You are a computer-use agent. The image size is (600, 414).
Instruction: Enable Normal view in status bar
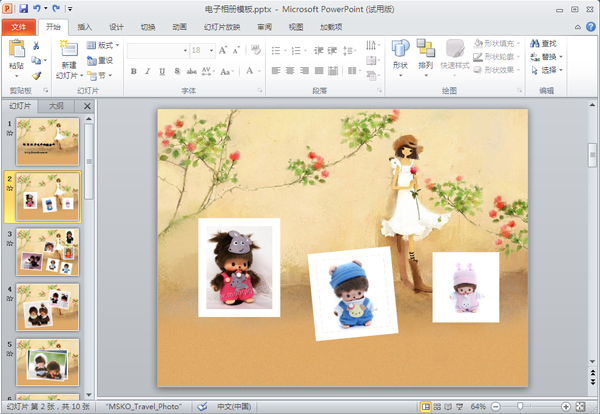[x=425, y=406]
